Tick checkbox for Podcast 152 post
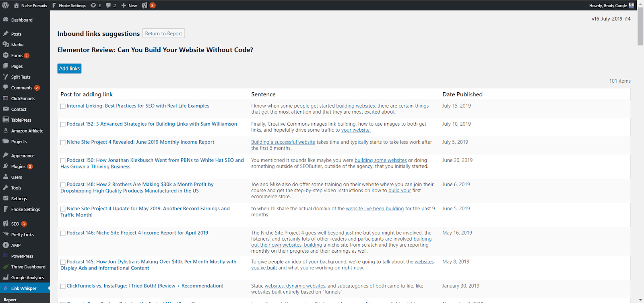The height and width of the screenshot is (303, 644). pyautogui.click(x=63, y=125)
